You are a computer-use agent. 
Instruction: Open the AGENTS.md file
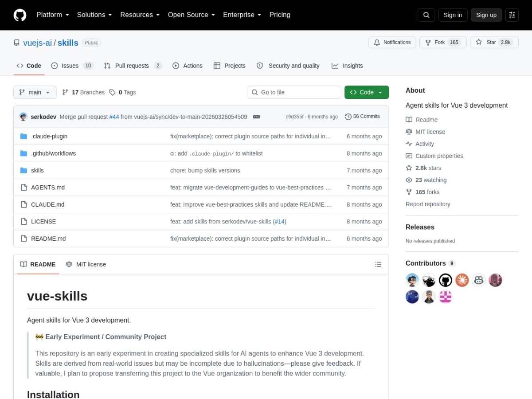point(48,188)
